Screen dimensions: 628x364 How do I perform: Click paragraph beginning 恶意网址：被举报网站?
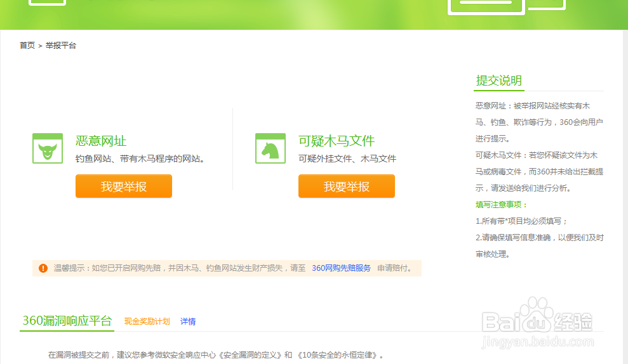tap(539, 122)
